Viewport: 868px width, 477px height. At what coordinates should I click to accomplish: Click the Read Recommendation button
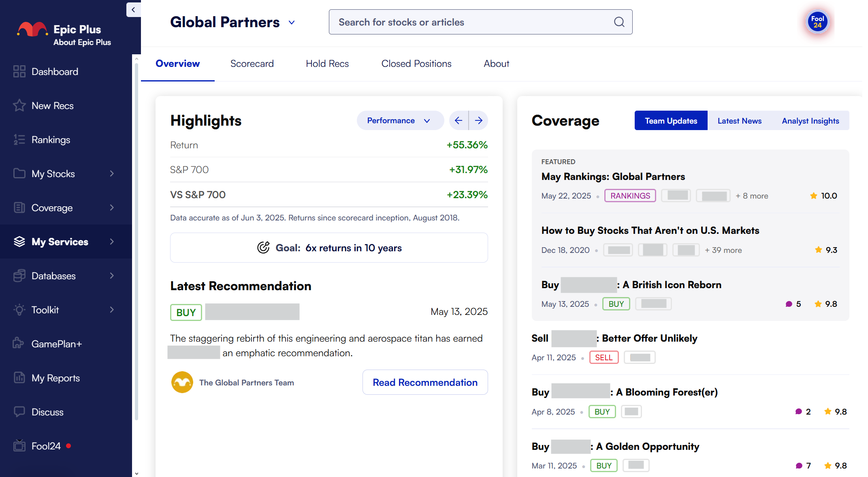(425, 382)
